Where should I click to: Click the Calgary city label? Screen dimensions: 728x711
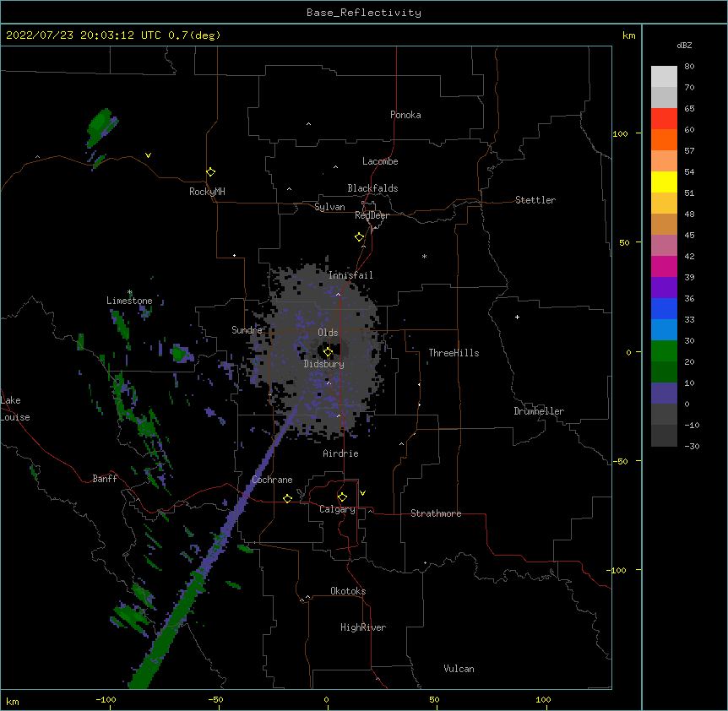337,509
